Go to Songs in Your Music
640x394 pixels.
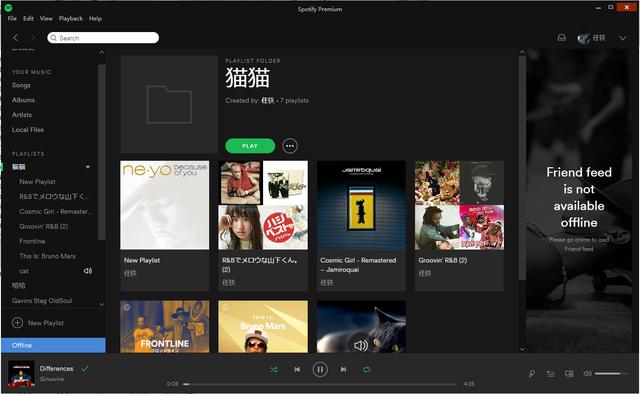(x=21, y=85)
